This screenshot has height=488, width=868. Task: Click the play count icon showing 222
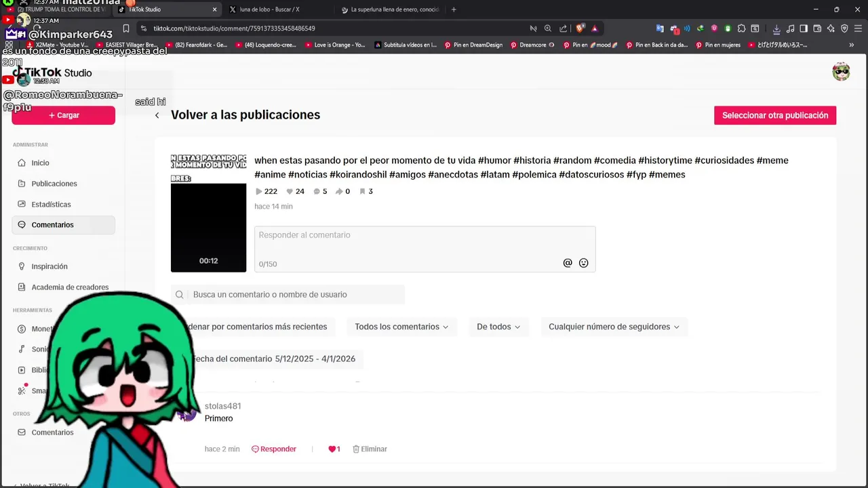[x=258, y=191]
